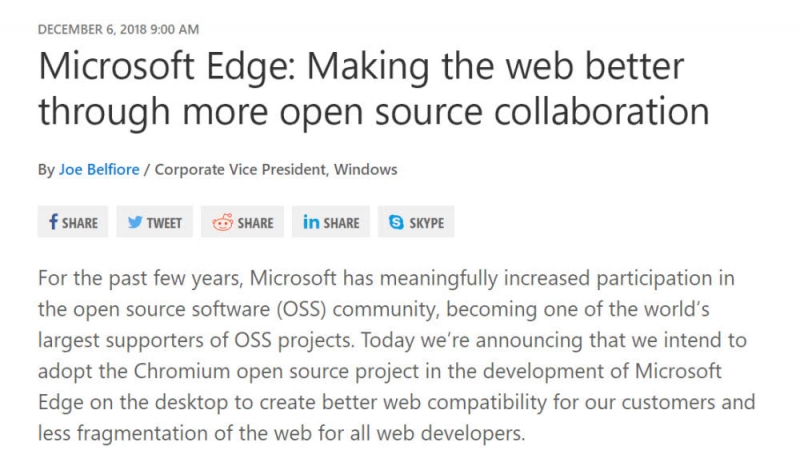This screenshot has width=800, height=454.
Task: Open the Joe Belfiore author link
Action: [x=99, y=169]
